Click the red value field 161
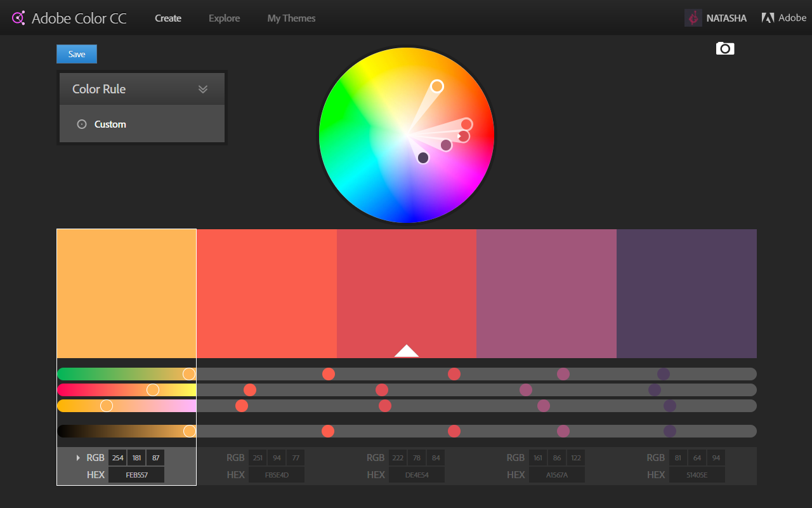This screenshot has height=508, width=812. (x=537, y=458)
